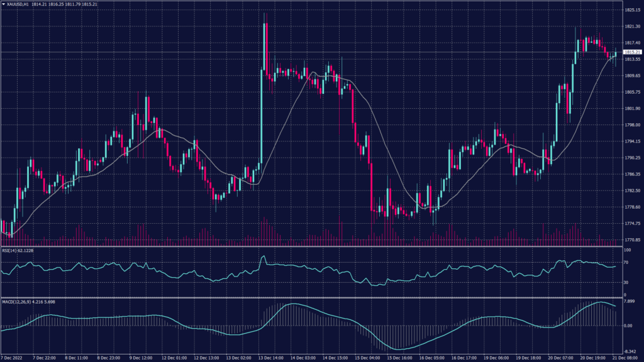
Task: Click the 1770.85 price scale label
Action: 631,240
